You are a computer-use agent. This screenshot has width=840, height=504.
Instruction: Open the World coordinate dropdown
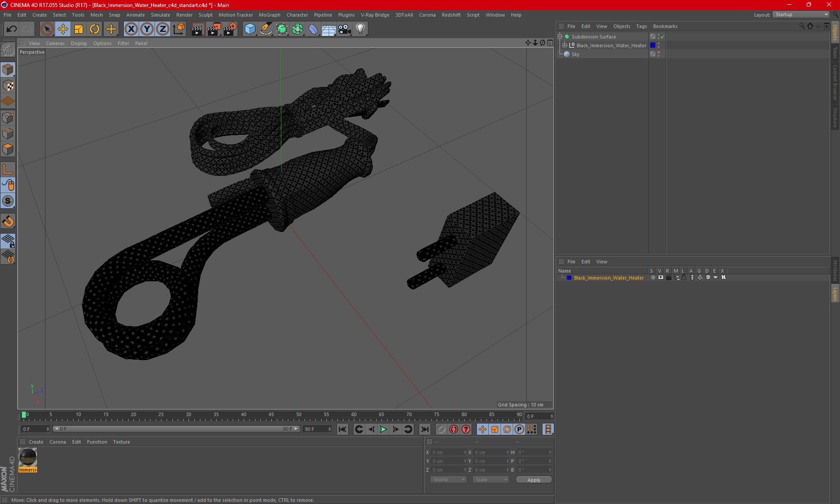(449, 479)
